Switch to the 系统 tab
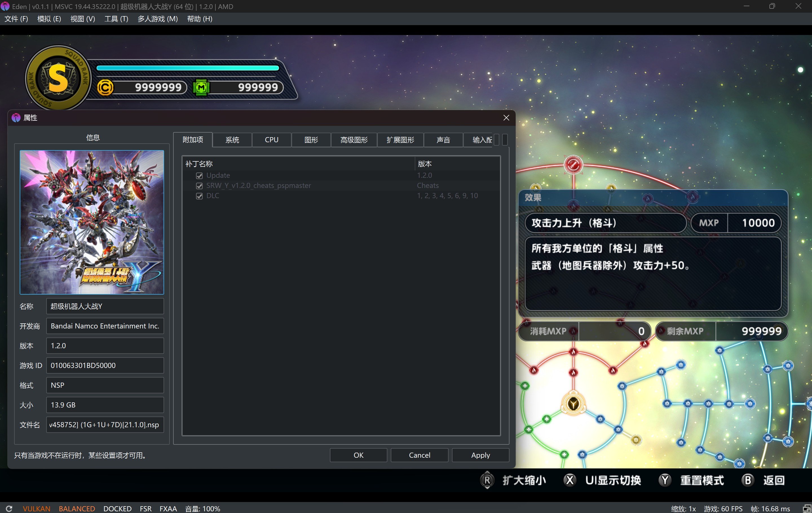Image resolution: width=812 pixels, height=513 pixels. pyautogui.click(x=232, y=140)
